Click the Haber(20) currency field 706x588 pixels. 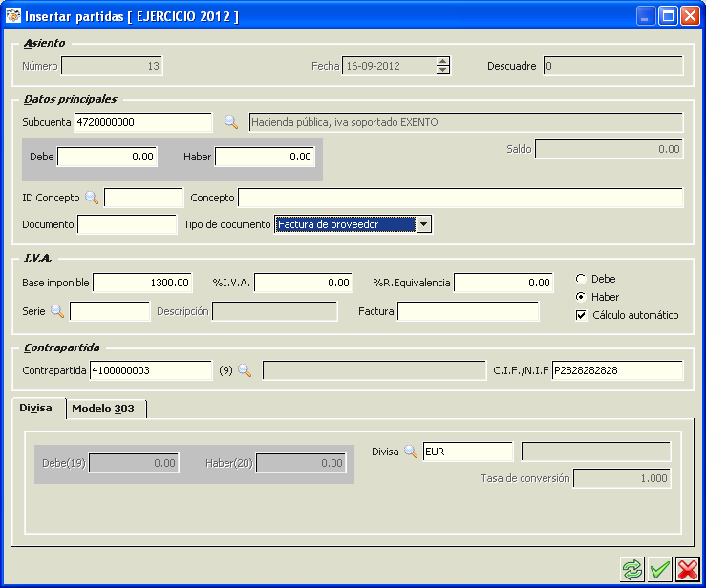(x=301, y=463)
